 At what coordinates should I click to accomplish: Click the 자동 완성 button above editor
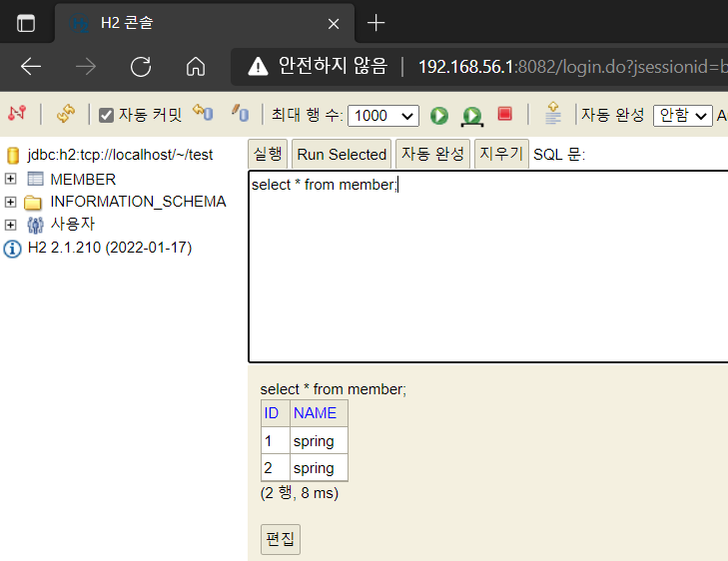[432, 154]
